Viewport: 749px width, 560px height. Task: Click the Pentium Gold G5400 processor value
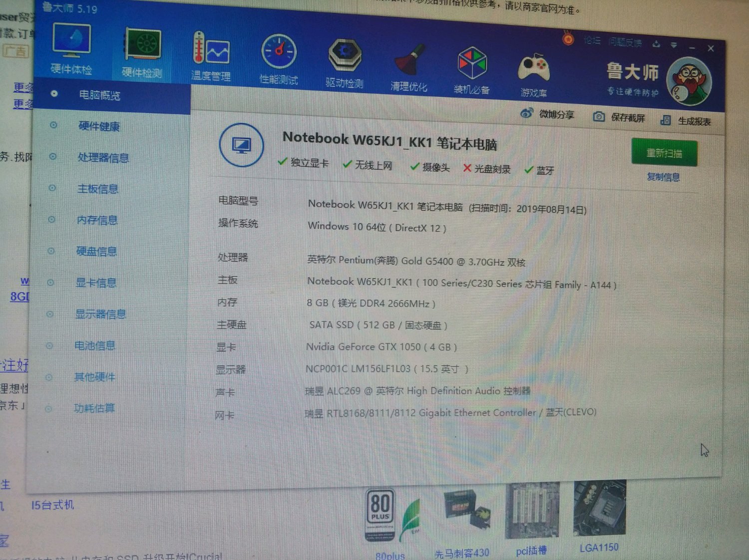coord(416,261)
